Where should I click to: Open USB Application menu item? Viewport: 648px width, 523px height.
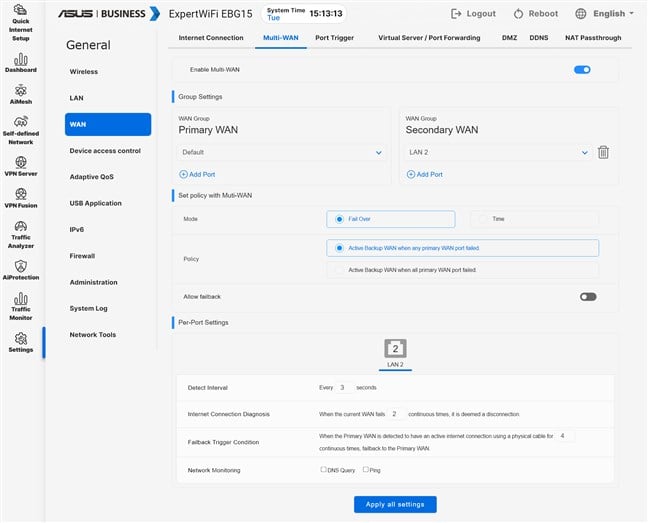(95, 203)
